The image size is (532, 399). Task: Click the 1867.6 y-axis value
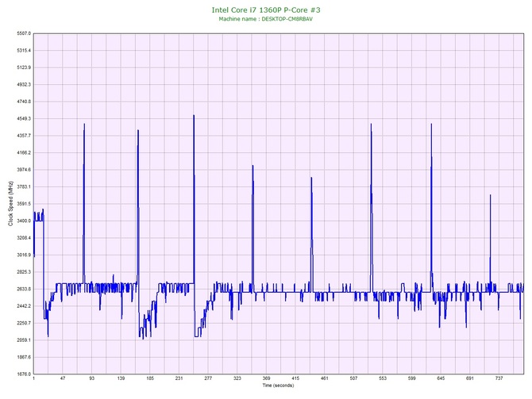tap(24, 357)
